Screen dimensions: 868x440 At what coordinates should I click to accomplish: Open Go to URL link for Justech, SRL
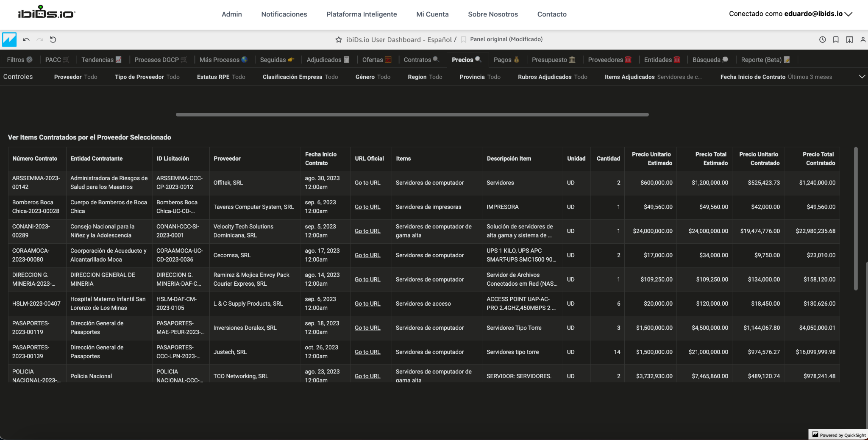click(367, 352)
